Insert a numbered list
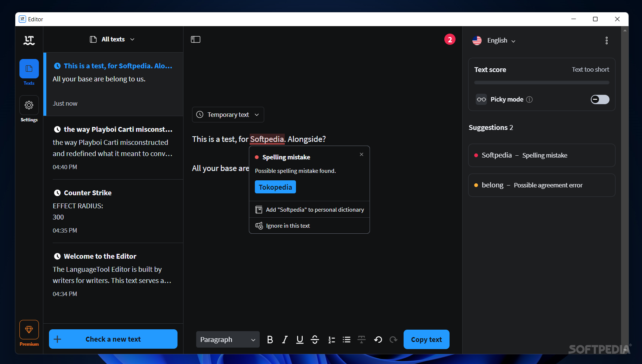This screenshot has width=642, height=364. (x=331, y=339)
